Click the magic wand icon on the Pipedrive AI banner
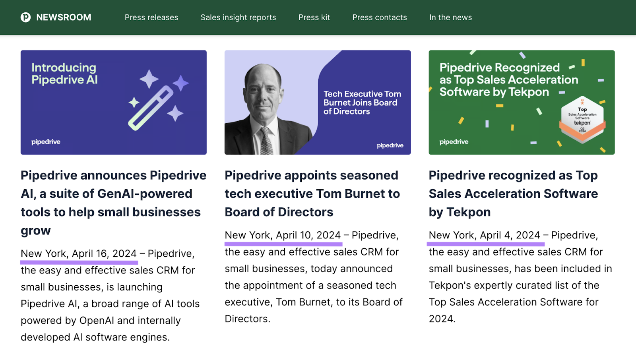The width and height of the screenshot is (636, 364). point(151,108)
